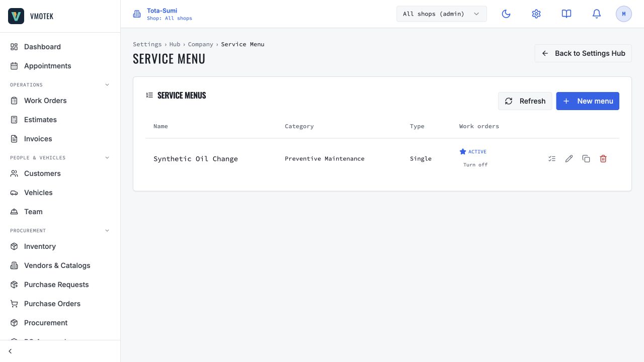This screenshot has height=362, width=644.
Task: Click the Vendors & Catalogs building icon
Action: point(14,265)
